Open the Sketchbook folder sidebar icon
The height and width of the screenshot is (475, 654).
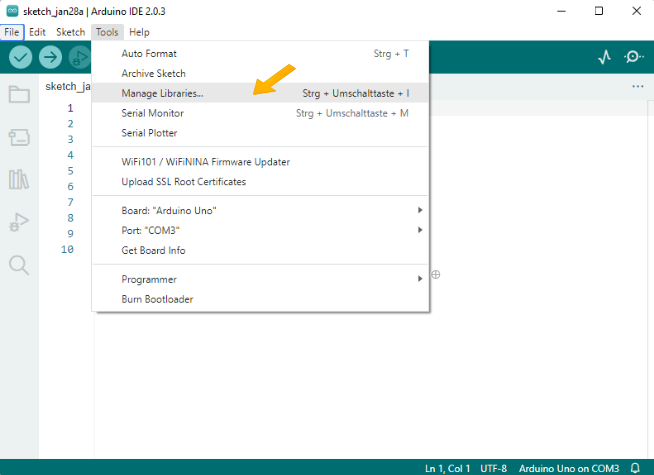coord(19,94)
